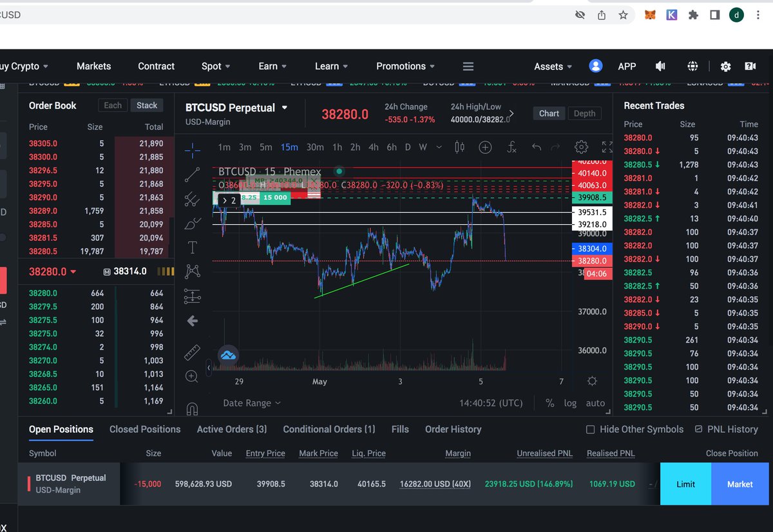The image size is (773, 532).
Task: Select the Text annotation tool
Action: (192, 247)
